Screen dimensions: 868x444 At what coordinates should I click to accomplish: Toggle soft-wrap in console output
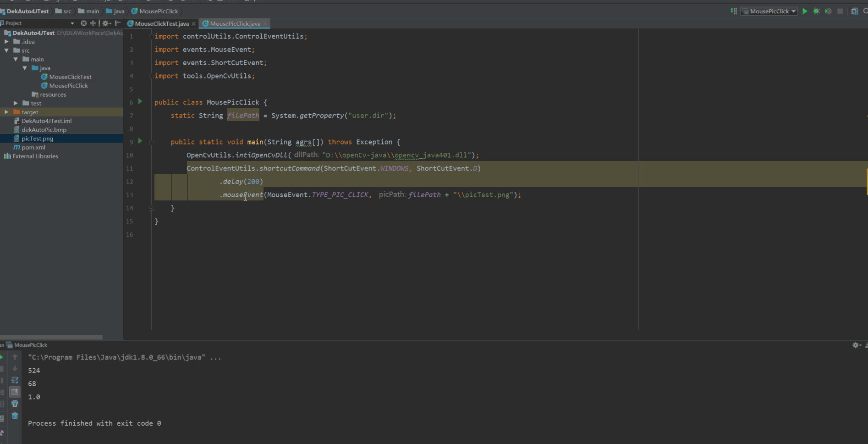[x=15, y=380]
